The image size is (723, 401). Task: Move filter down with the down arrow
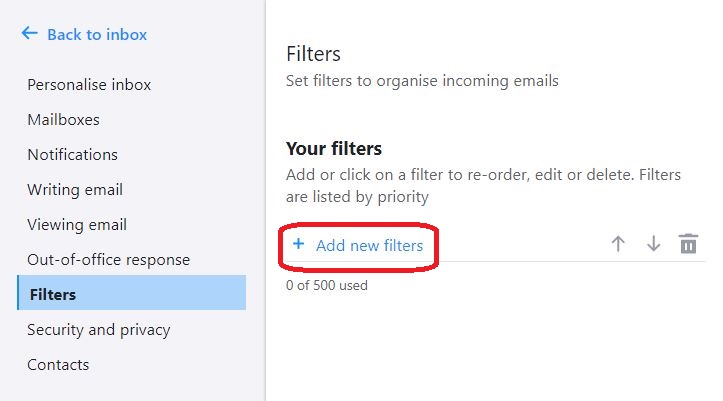coord(653,243)
